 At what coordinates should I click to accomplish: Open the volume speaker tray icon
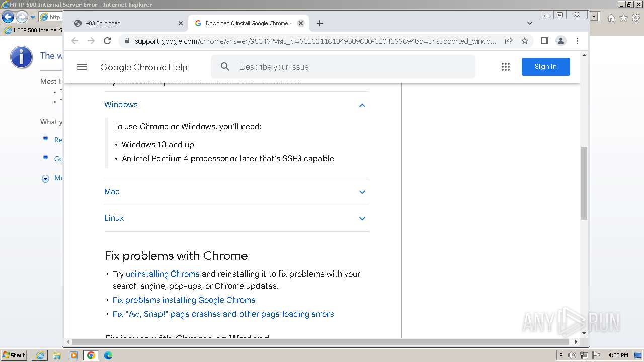(572, 355)
